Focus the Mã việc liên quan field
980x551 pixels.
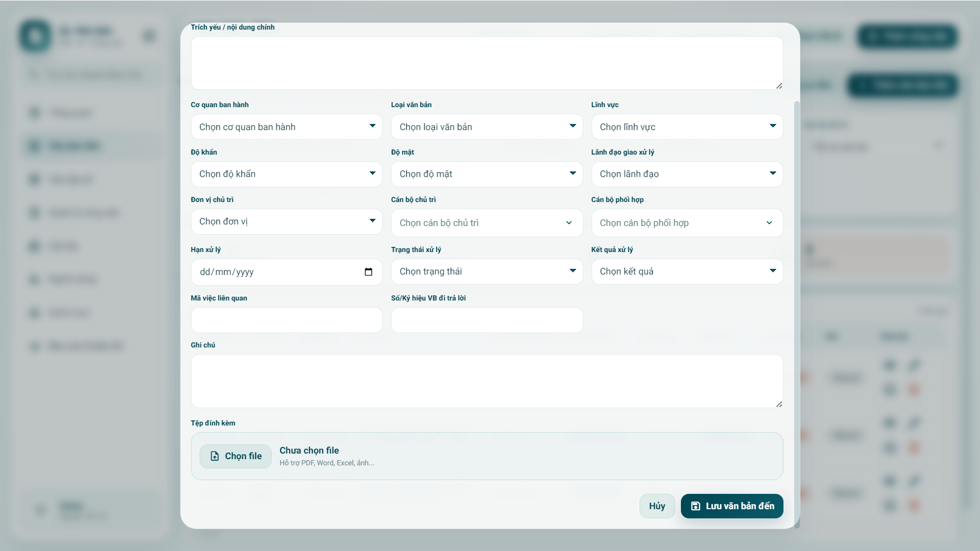(x=286, y=320)
